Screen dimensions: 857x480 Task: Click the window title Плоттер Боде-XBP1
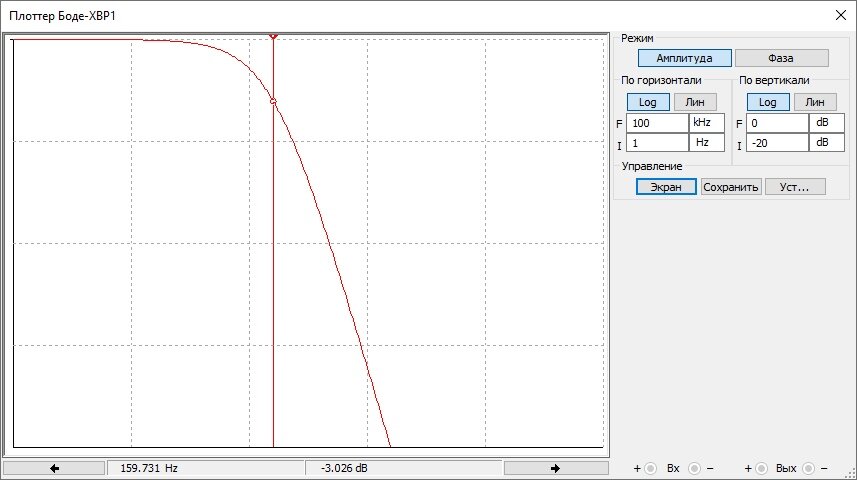tap(62, 16)
